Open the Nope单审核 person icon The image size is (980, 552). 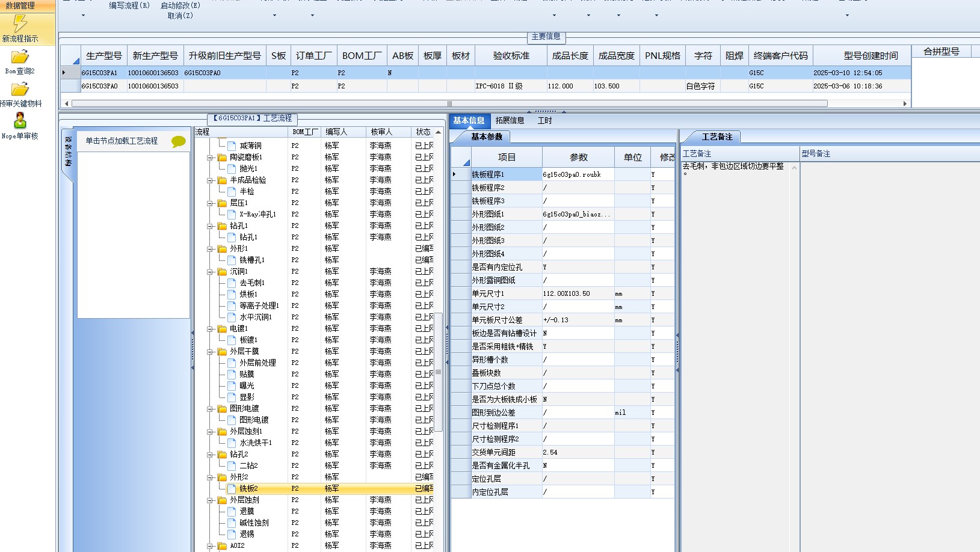pyautogui.click(x=20, y=120)
